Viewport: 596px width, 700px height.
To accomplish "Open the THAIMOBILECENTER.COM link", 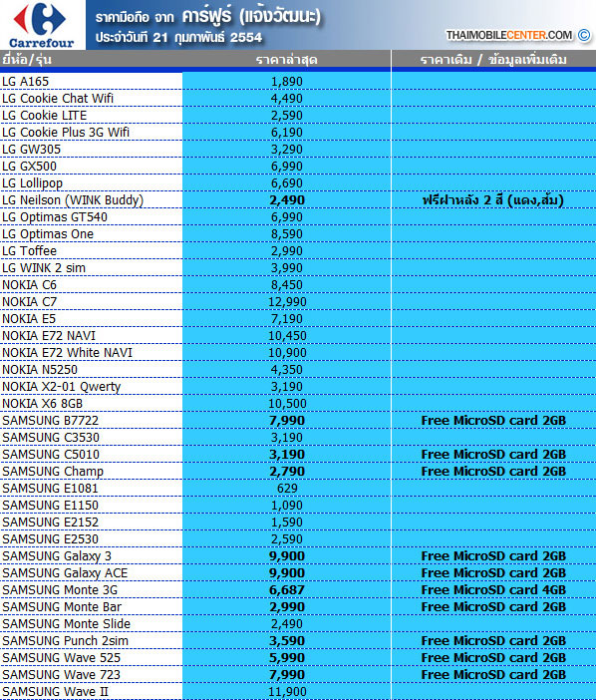I will (x=509, y=35).
